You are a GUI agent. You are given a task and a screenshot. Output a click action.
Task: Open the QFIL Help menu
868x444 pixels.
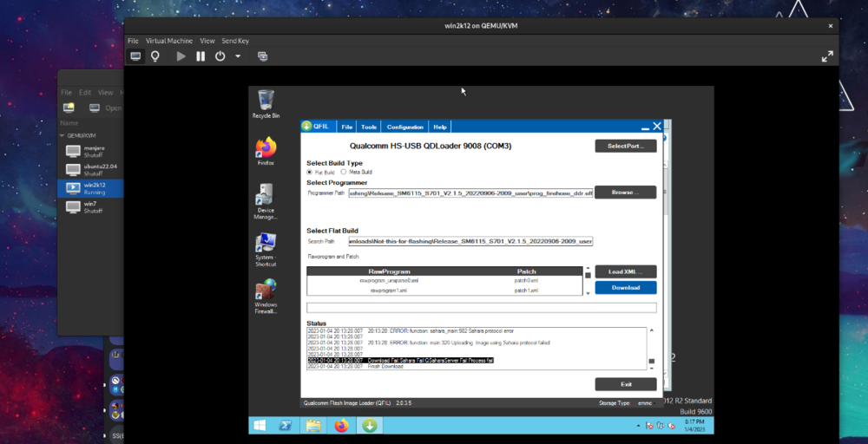coord(440,127)
